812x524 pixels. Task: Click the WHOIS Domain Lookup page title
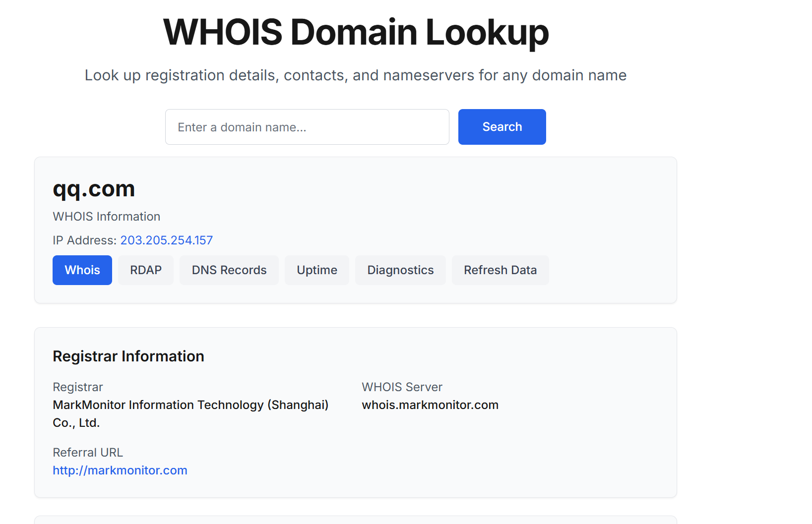(x=356, y=33)
